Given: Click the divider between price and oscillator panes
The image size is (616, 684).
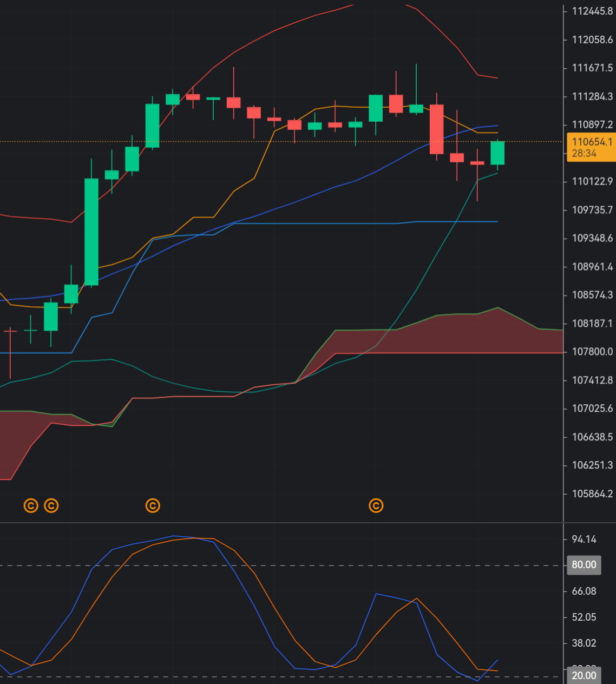Looking at the screenshot, I should point(281,523).
